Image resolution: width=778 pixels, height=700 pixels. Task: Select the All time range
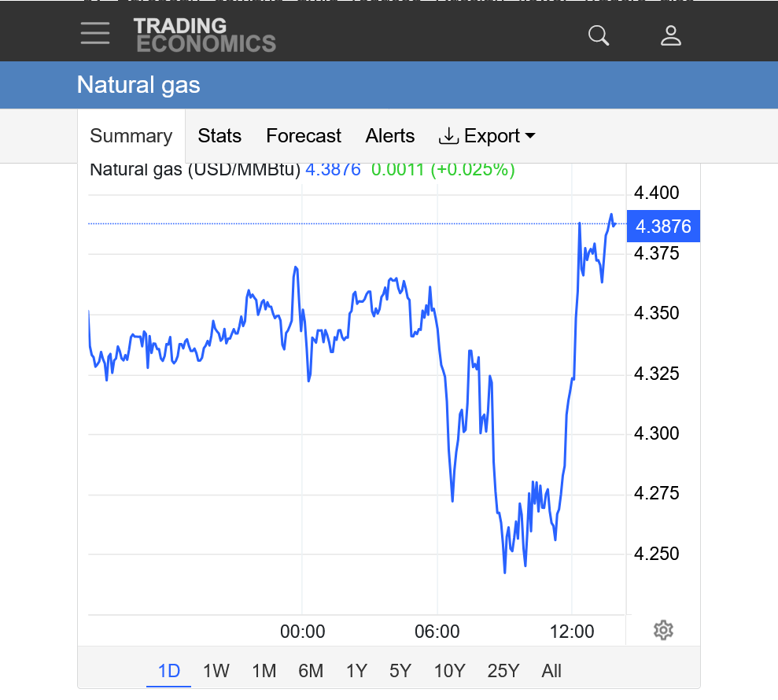pos(551,671)
